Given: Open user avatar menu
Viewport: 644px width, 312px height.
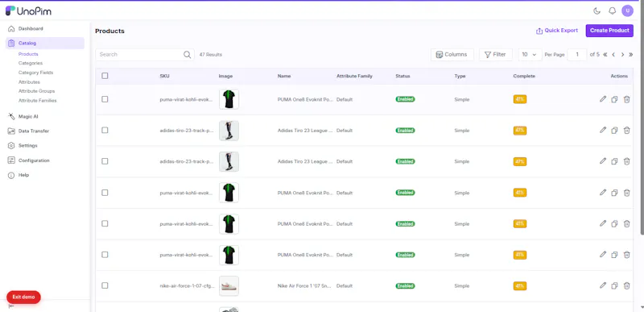Looking at the screenshot, I should pyautogui.click(x=627, y=11).
